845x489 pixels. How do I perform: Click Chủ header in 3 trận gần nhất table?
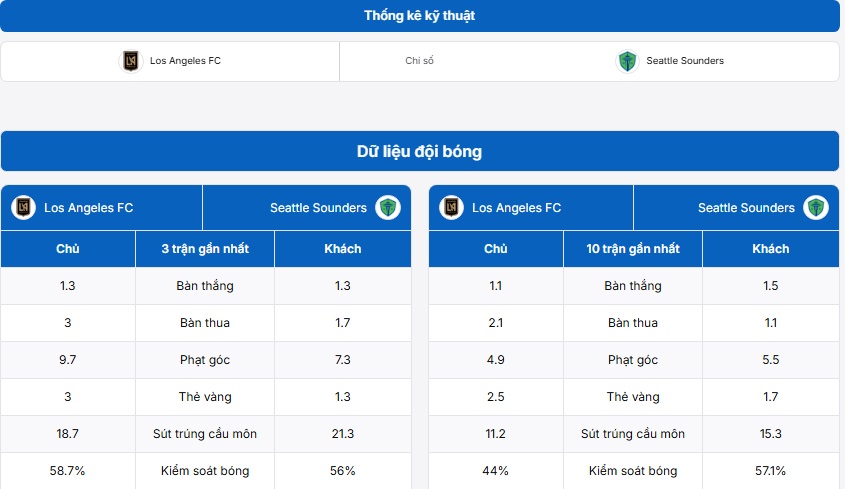click(67, 249)
